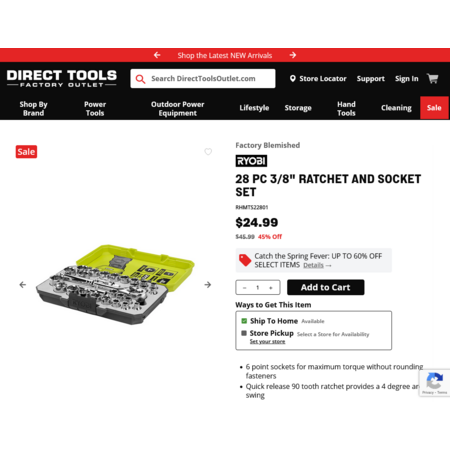The width and height of the screenshot is (450, 450).
Task: Click the Store Locator pin icon
Action: [x=292, y=79]
